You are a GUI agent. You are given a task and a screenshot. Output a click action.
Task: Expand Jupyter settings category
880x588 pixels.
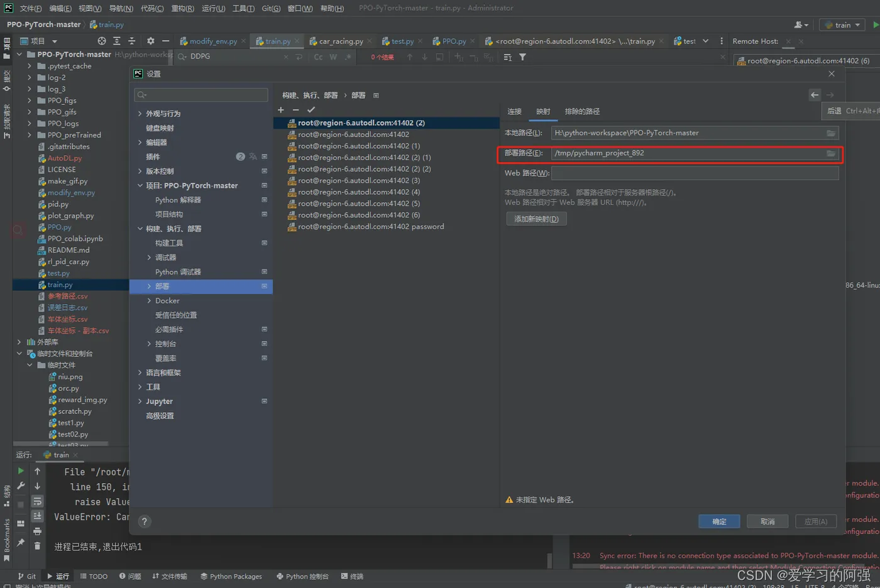pyautogui.click(x=140, y=401)
